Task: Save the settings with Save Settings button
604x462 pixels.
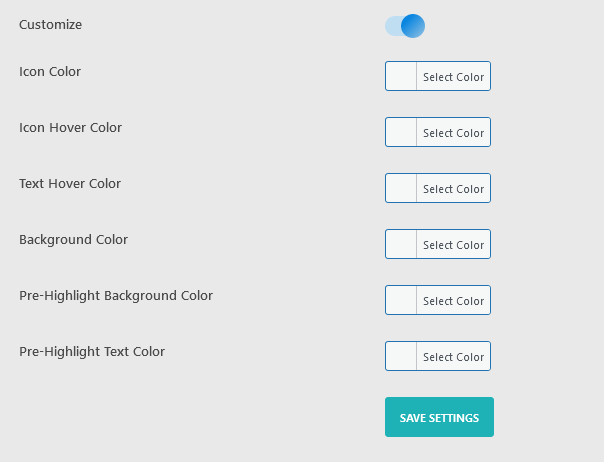Action: [439, 417]
